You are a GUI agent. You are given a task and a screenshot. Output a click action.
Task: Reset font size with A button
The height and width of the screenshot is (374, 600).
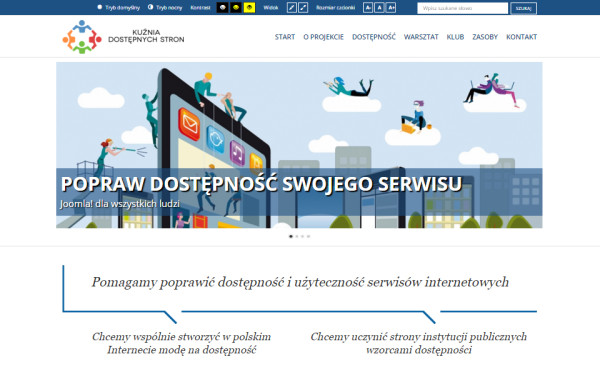pos(379,8)
